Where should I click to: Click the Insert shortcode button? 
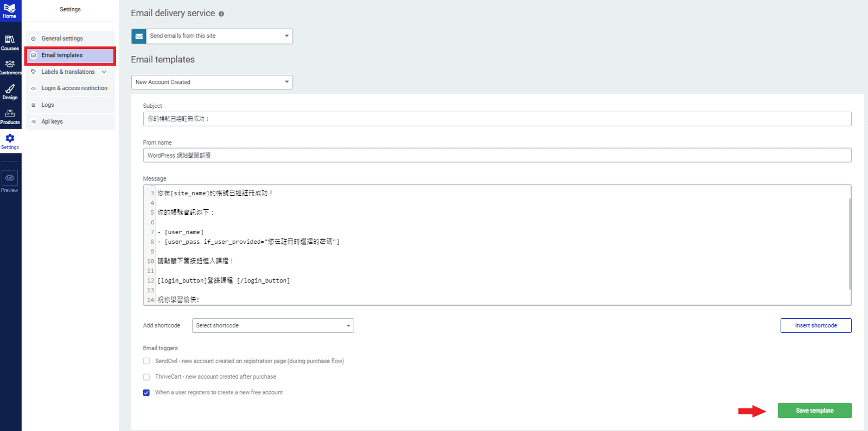click(816, 325)
